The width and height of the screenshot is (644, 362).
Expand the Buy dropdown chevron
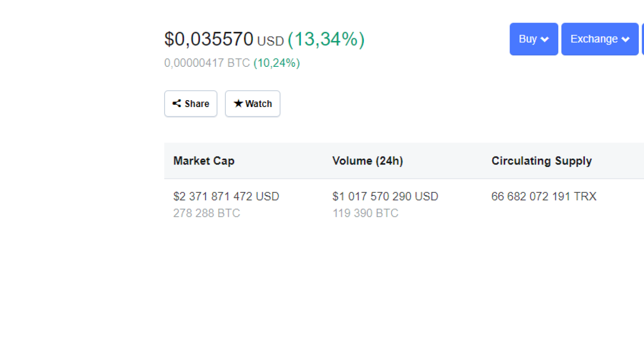tap(545, 39)
